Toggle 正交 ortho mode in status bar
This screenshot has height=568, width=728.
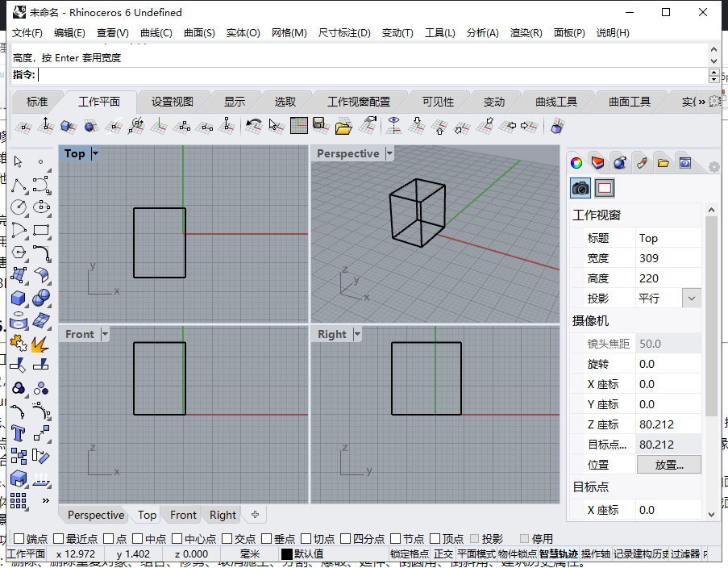(x=443, y=554)
